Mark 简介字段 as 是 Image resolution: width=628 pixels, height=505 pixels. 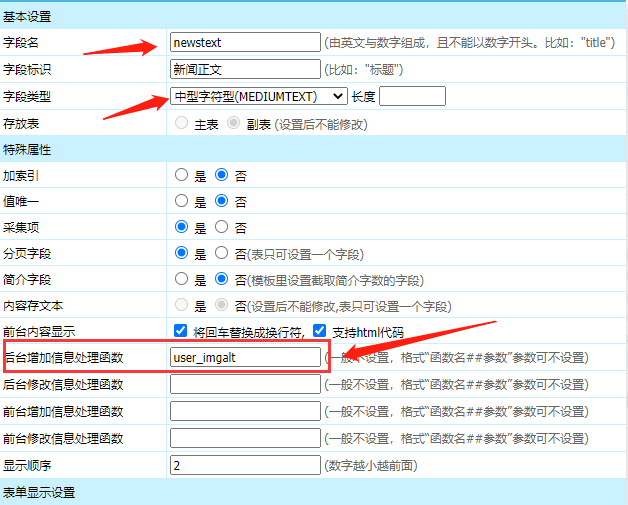point(181,279)
